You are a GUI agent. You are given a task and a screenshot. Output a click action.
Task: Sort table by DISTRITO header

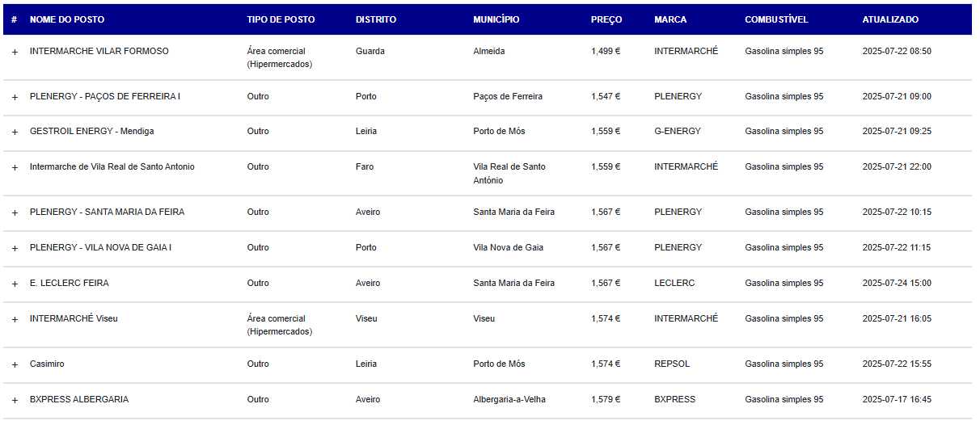(376, 19)
